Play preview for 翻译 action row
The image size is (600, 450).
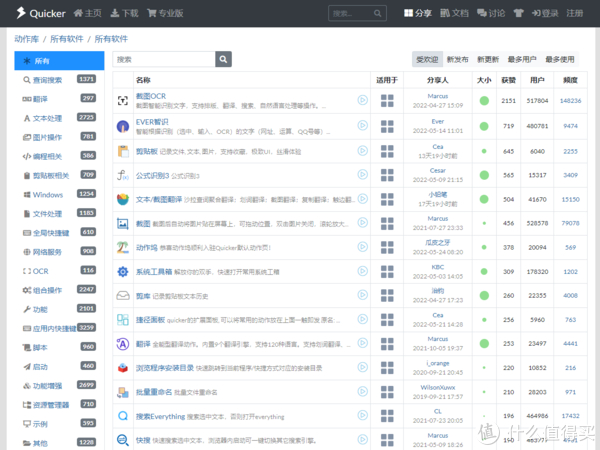(x=362, y=343)
